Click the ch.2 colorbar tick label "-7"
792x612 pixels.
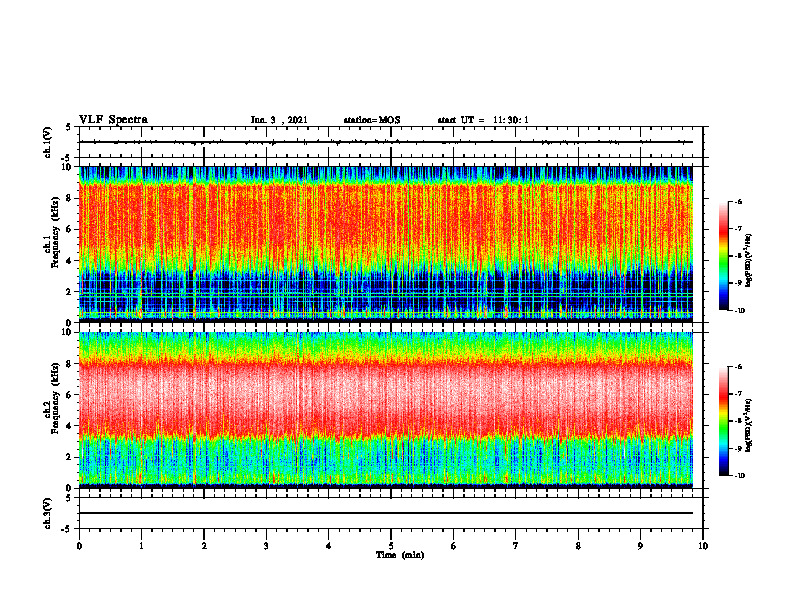pos(738,394)
